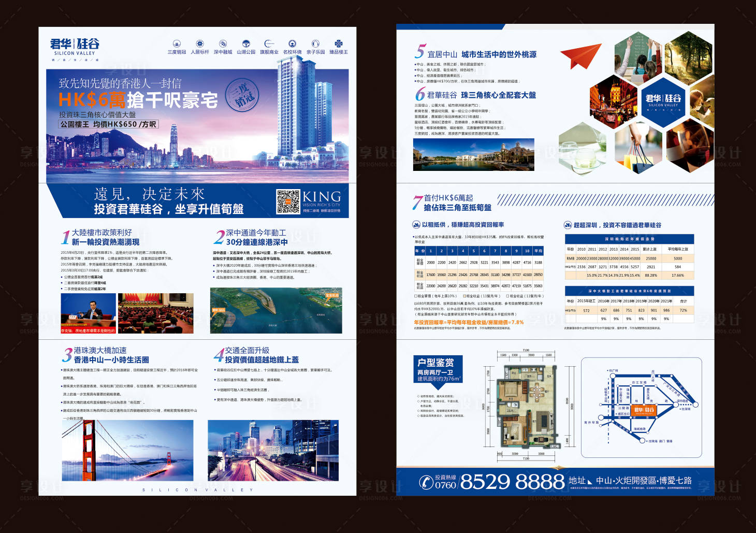This screenshot has width=756, height=533.
Task: Click the round icon before 趕超深圳 heading
Action: point(568,225)
